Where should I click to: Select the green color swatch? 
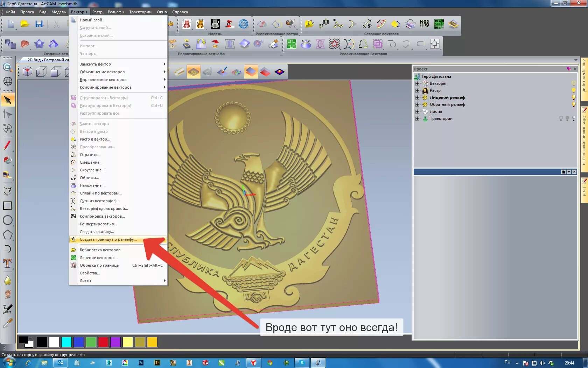pos(91,342)
